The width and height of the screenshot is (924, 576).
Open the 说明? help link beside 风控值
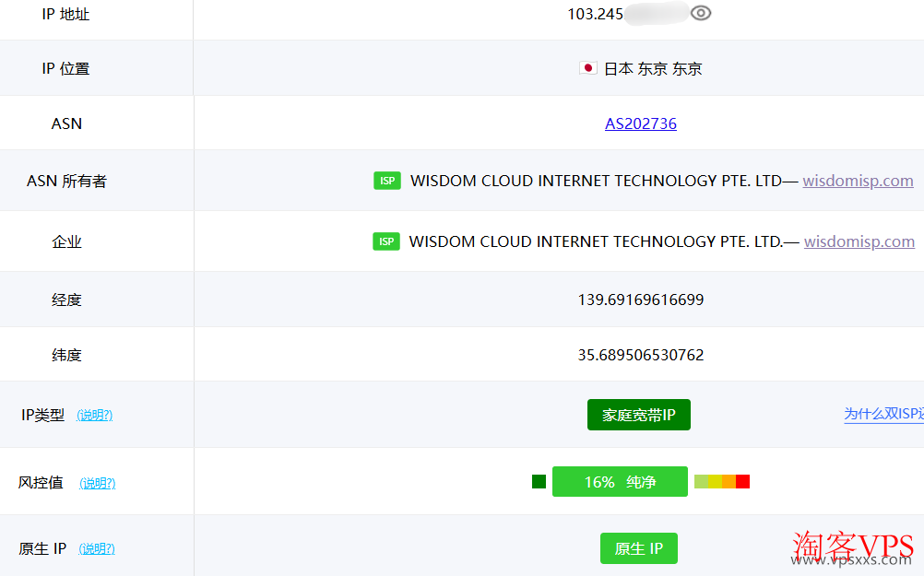(97, 483)
